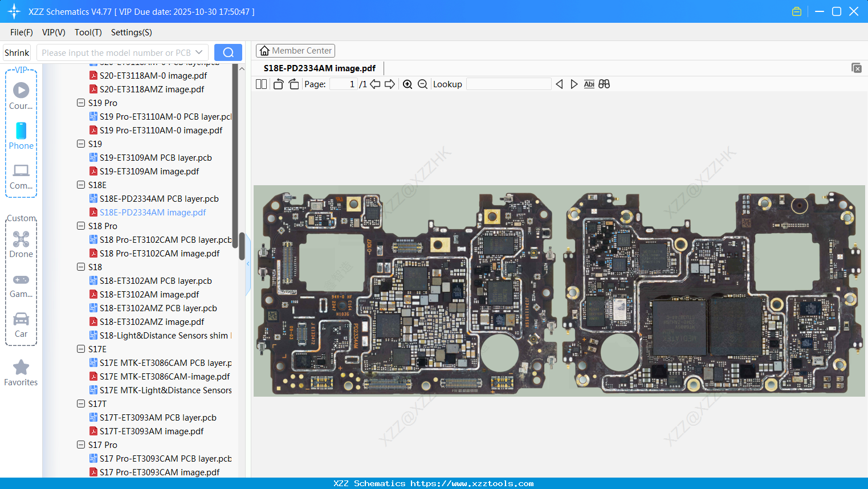Open the binoculars search tool
The width and height of the screenshot is (868, 489).
(604, 84)
